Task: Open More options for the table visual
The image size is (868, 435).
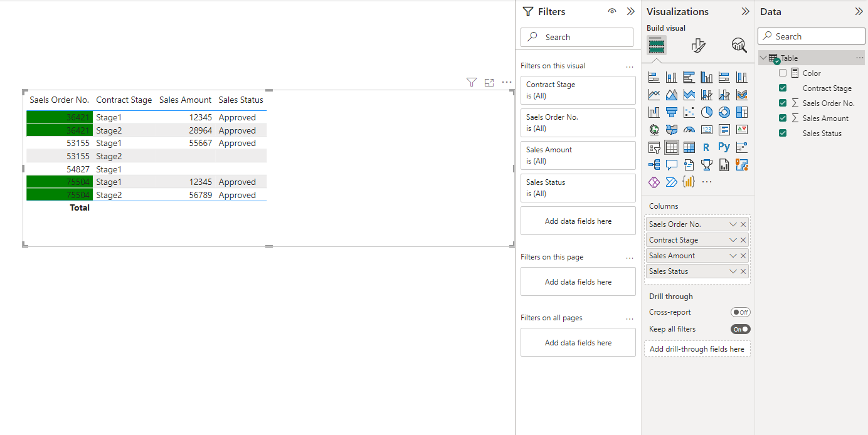Action: (x=507, y=83)
